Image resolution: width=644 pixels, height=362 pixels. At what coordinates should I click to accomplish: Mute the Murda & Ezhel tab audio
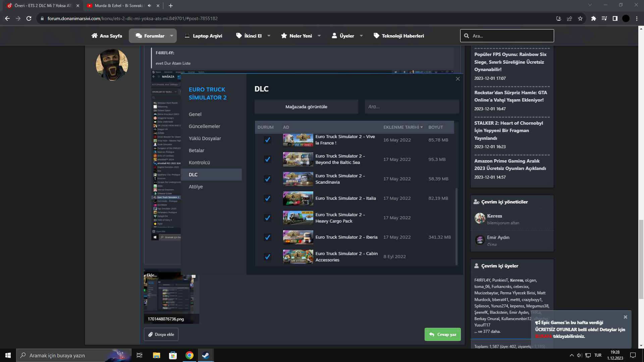tap(149, 5)
